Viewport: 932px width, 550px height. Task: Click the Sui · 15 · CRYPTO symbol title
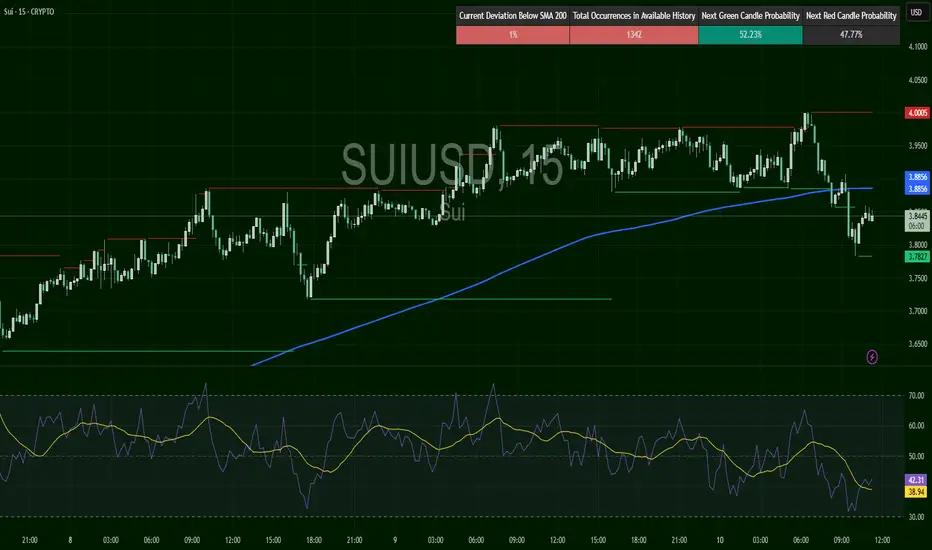[29, 11]
